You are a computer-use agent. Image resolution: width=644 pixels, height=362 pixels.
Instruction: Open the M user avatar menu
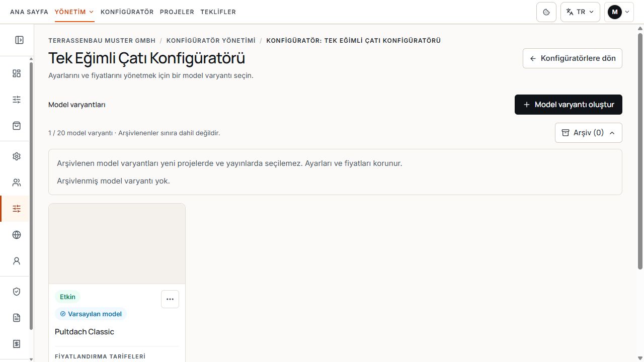point(619,12)
